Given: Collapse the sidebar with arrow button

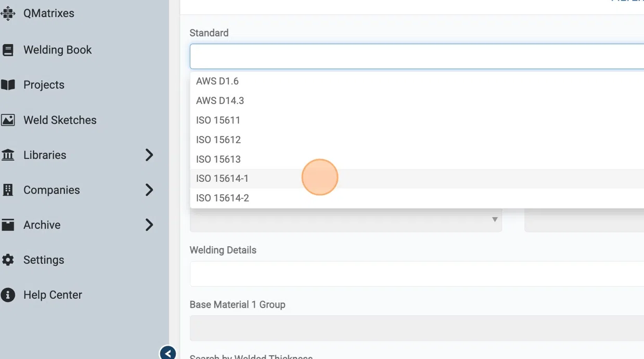Looking at the screenshot, I should [x=168, y=353].
